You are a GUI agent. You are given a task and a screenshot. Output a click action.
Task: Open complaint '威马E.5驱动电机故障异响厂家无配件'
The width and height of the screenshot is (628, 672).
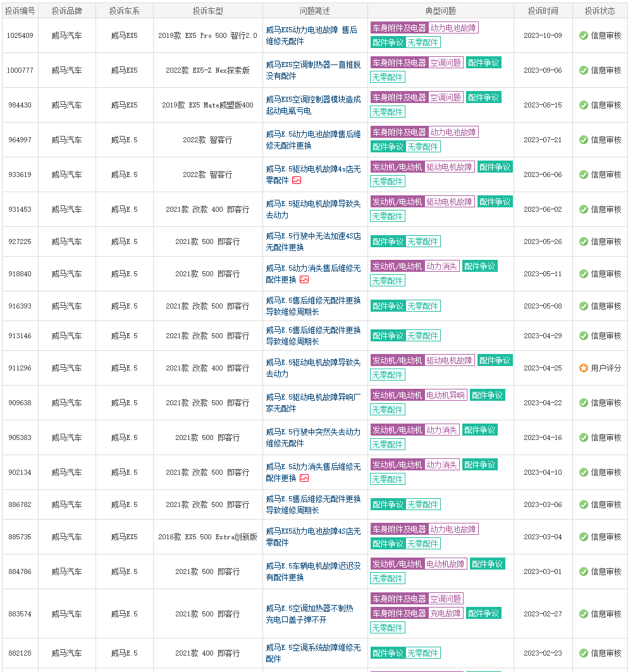pos(313,403)
